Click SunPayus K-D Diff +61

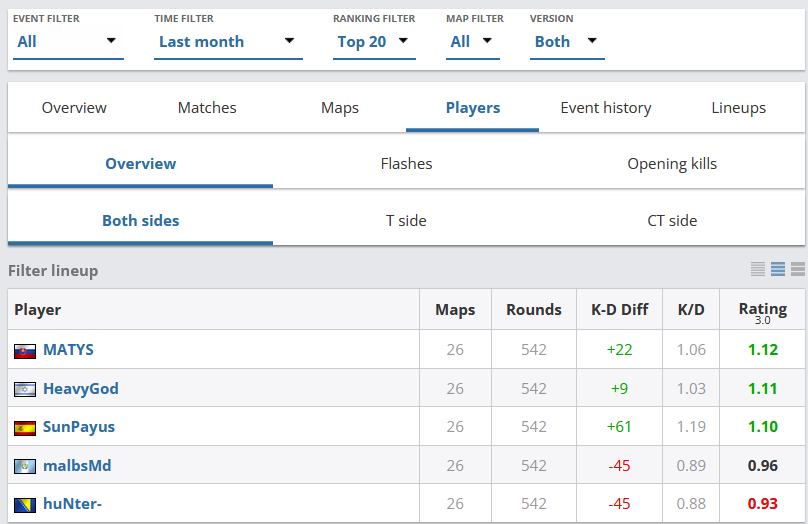point(619,427)
